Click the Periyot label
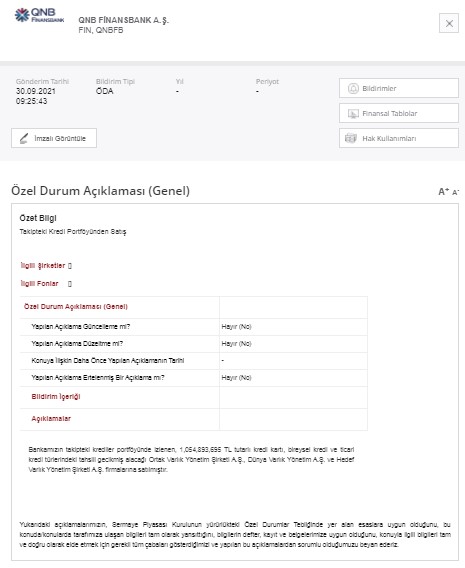Viewport: 465px width, 568px height. (267, 82)
